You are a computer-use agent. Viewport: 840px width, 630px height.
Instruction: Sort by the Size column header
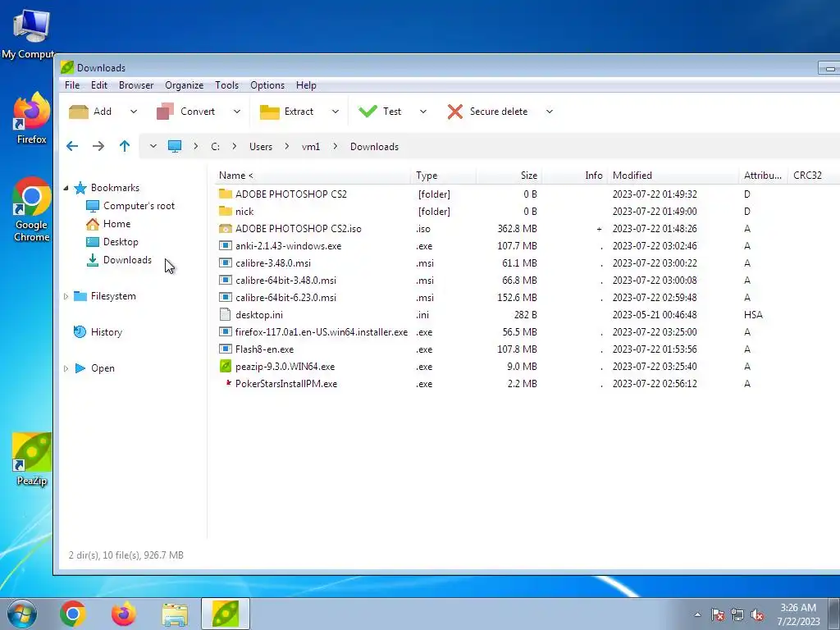pos(509,176)
